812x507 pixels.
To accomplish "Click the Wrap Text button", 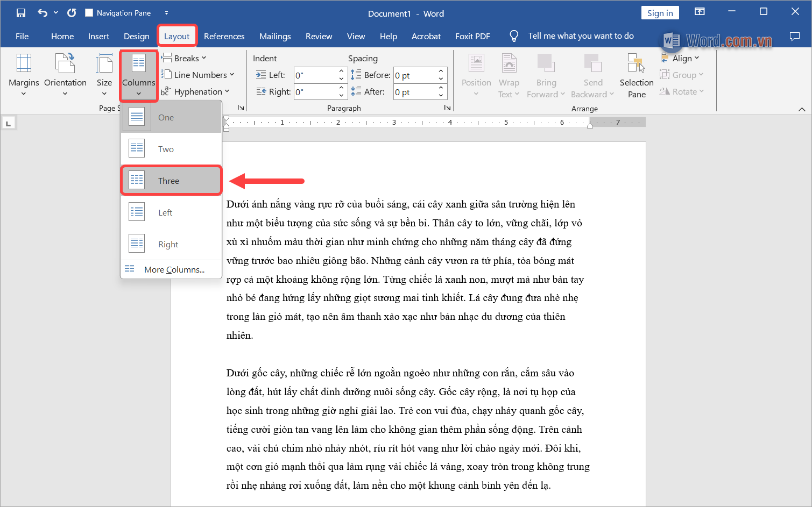I will 509,75.
